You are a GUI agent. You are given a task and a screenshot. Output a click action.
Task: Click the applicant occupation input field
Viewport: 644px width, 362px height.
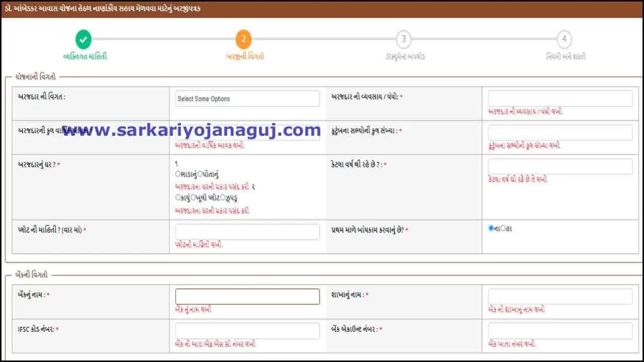559,98
